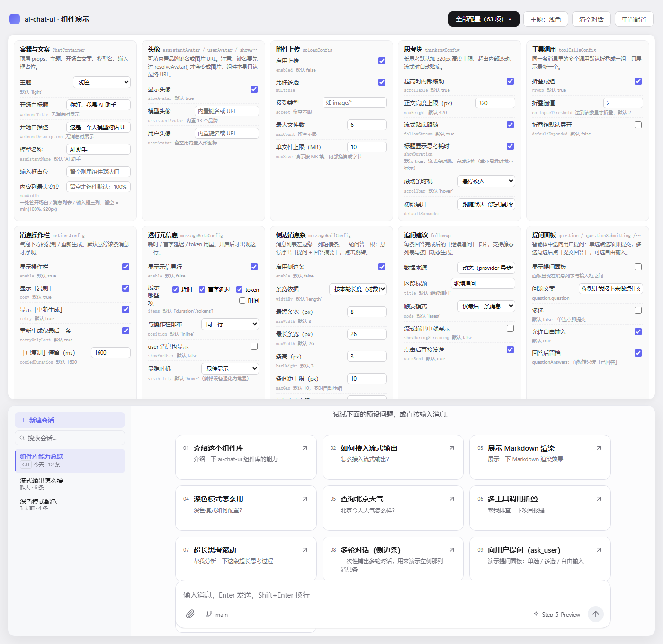Viewport: 663px width, 644px height.
Task: Select 组件库能力总览 conversation
Action: coord(70,461)
